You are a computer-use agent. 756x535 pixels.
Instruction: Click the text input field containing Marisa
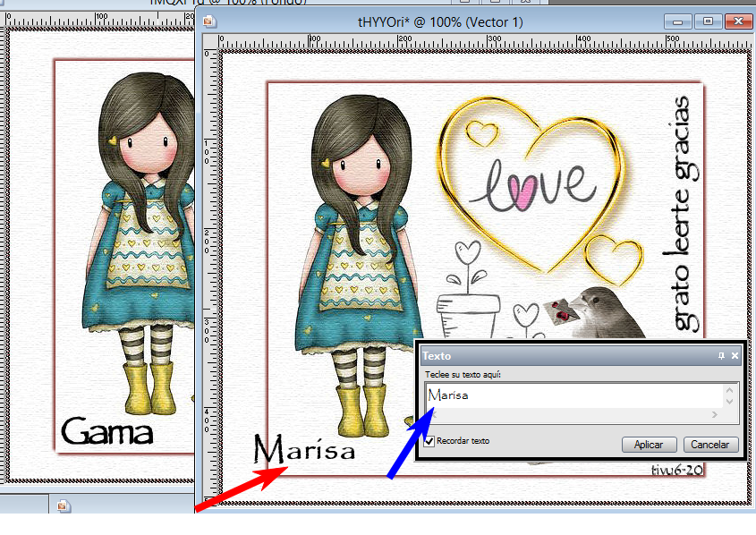coord(573,395)
